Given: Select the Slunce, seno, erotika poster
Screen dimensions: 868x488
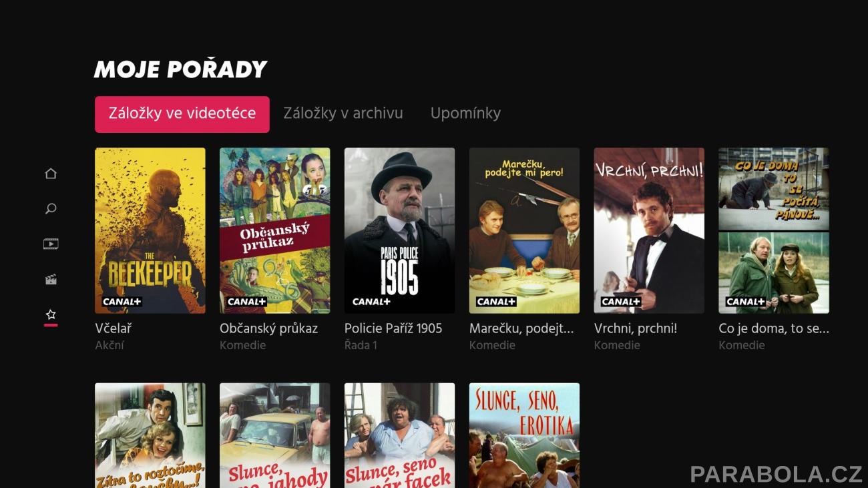Looking at the screenshot, I should click(x=524, y=435).
